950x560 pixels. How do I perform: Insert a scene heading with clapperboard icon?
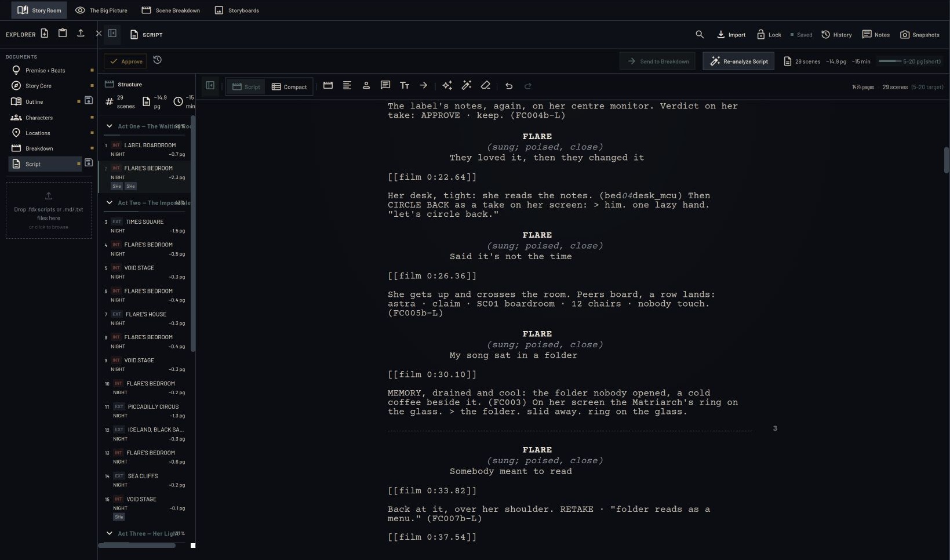point(328,85)
